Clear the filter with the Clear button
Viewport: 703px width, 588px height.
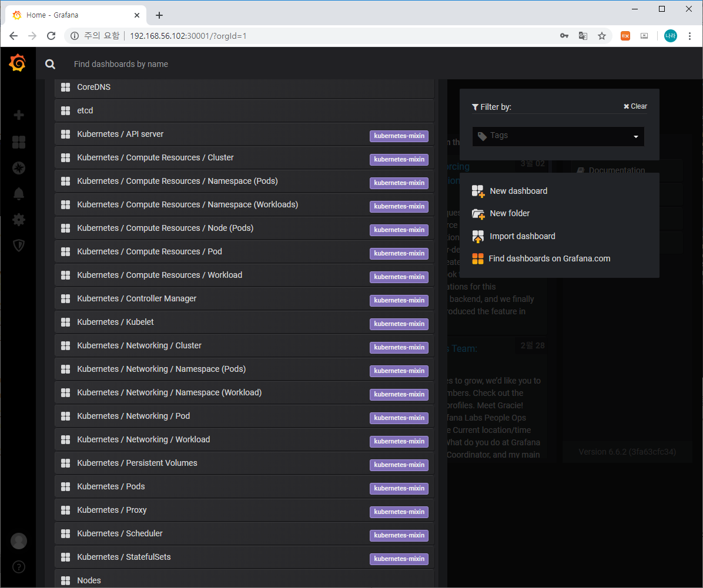coord(635,106)
